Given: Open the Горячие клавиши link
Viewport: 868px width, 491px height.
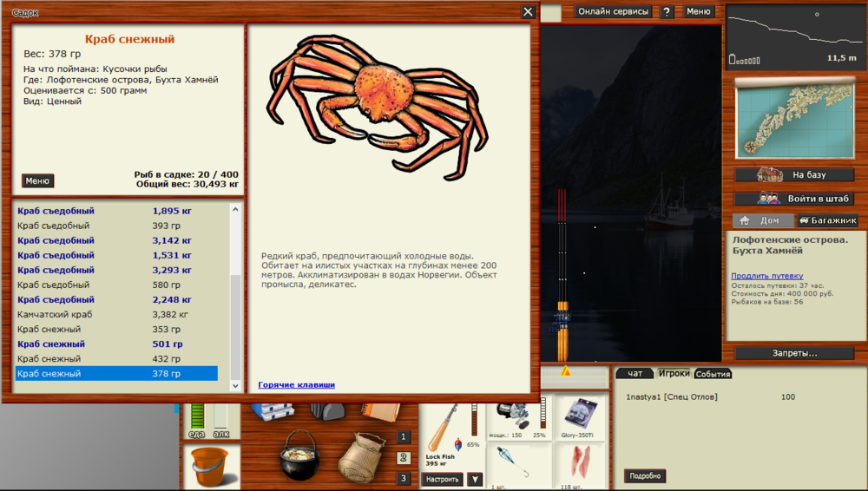Looking at the screenshot, I should click(296, 384).
